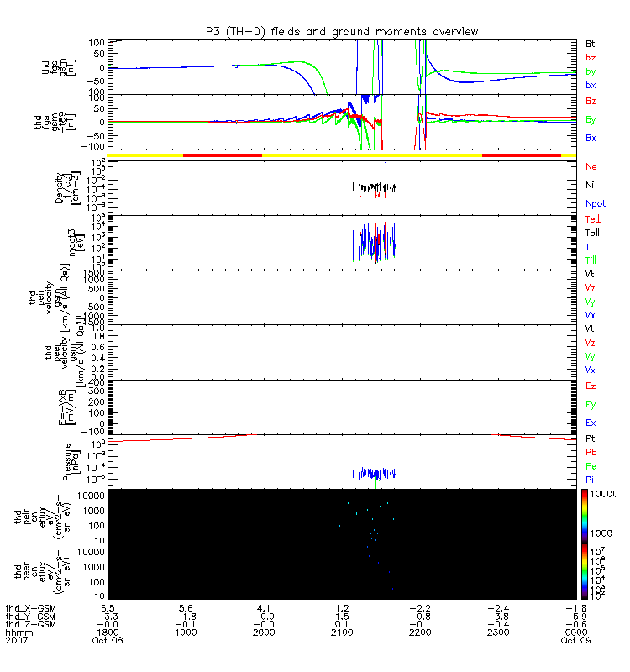Click the 2200 time axis tick label
Image resolution: width=630 pixels, height=672 pixels.
point(420,633)
